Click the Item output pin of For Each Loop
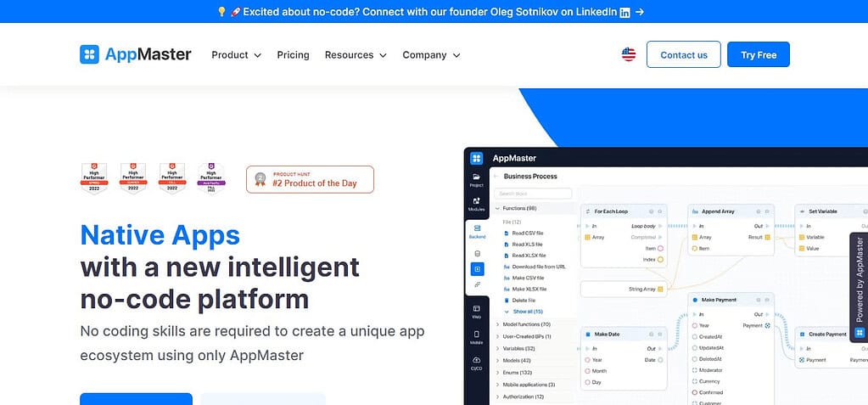 pyautogui.click(x=660, y=248)
